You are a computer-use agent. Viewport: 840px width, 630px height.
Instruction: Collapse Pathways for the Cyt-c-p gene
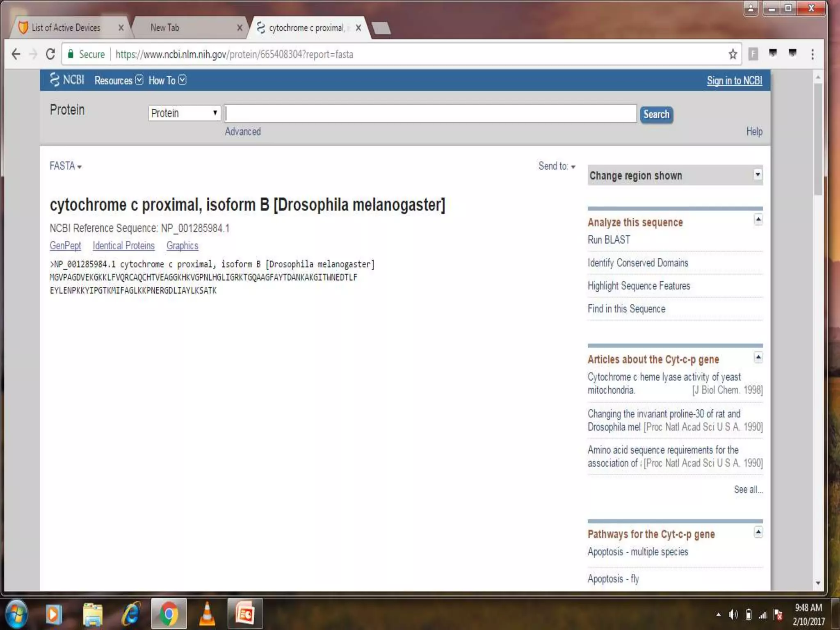pyautogui.click(x=758, y=532)
